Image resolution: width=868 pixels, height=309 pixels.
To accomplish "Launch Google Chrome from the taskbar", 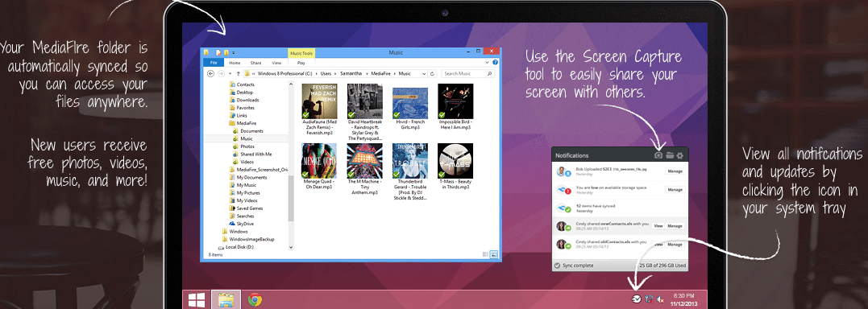I will (255, 300).
